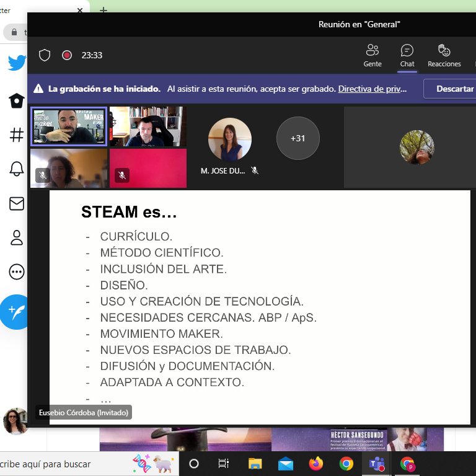Click the Twitter account avatar photo
Image resolution: width=476 pixels, height=476 pixels.
[x=15, y=421]
